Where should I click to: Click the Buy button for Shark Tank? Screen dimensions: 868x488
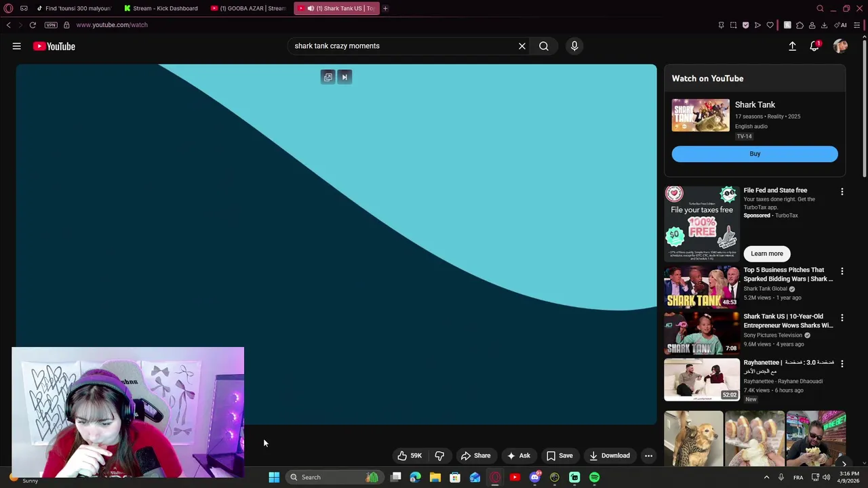(755, 154)
